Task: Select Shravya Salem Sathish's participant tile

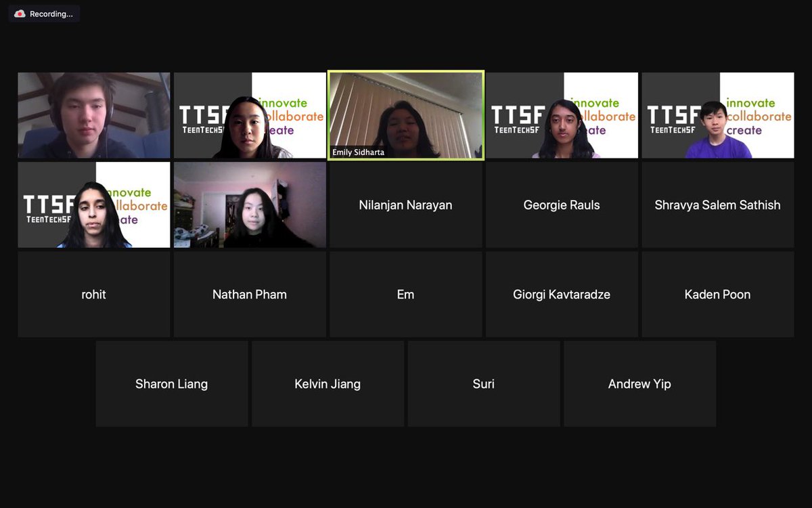Action: pos(718,205)
